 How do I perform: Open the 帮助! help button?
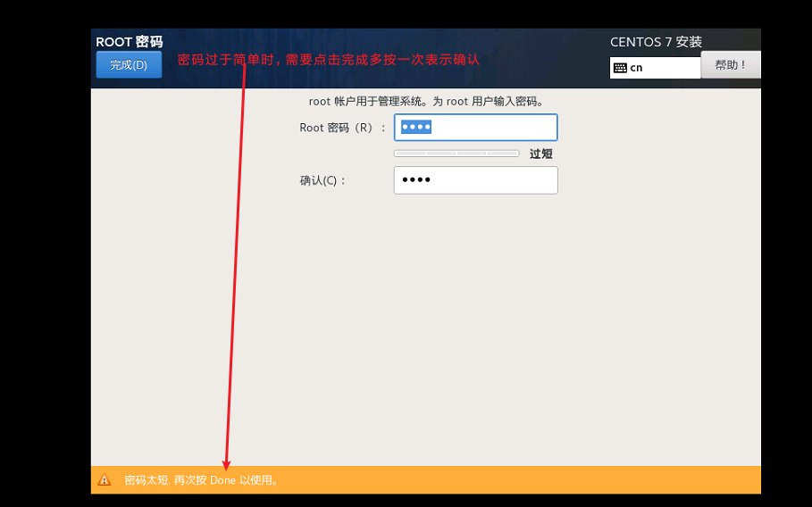tap(731, 64)
